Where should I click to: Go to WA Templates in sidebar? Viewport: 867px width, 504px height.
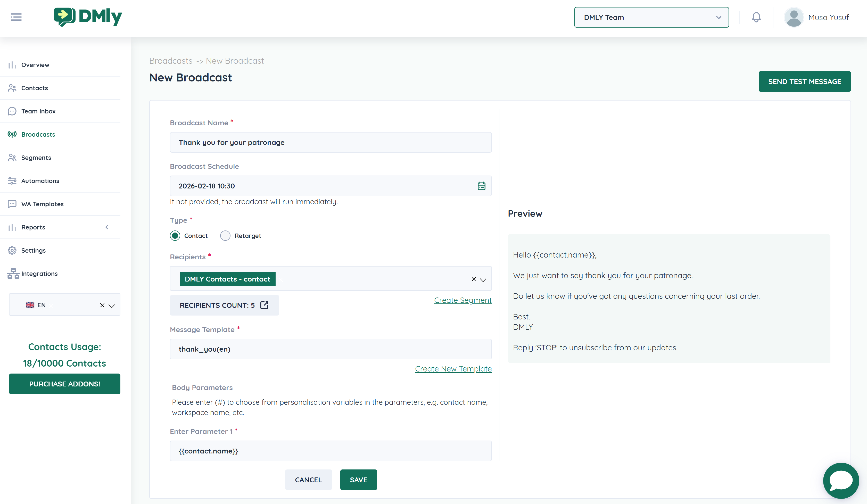pos(42,204)
